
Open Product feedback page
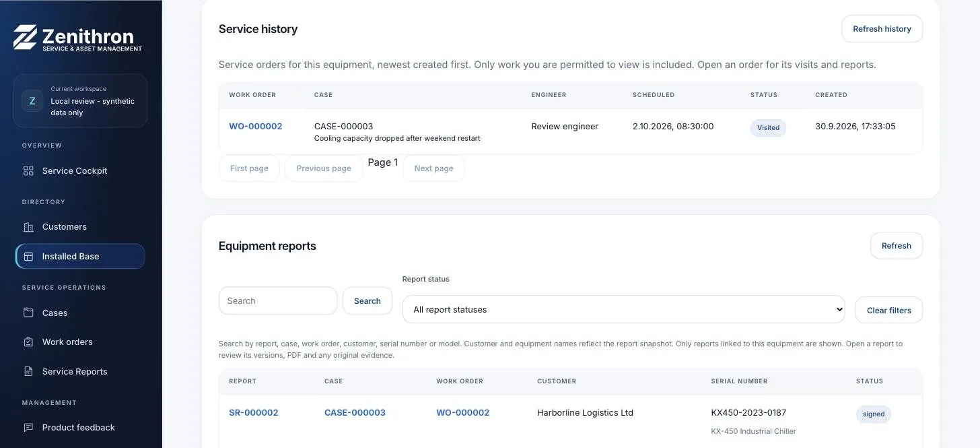point(80,428)
